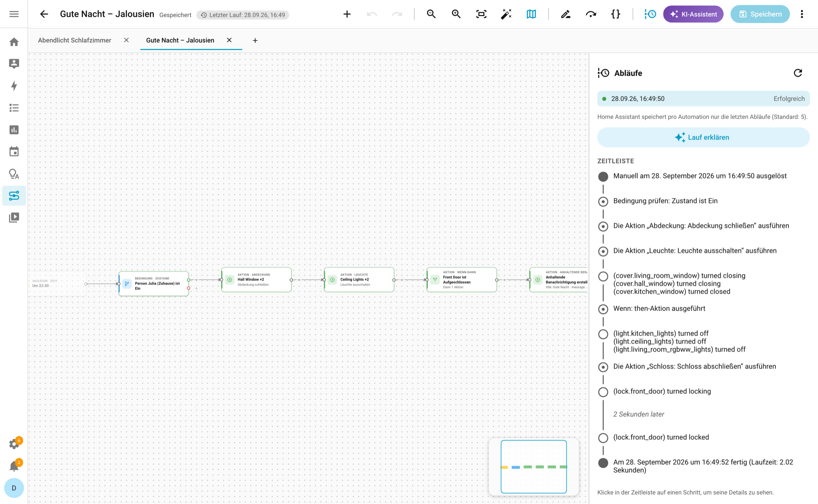Screen dimensions: 818x504
Task: Click the pencil edit icon
Action: (566, 14)
